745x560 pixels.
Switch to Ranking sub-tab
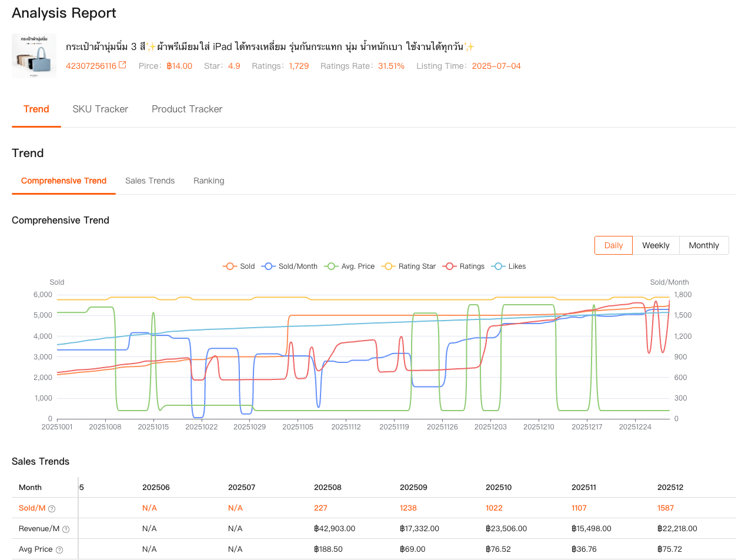click(x=209, y=181)
